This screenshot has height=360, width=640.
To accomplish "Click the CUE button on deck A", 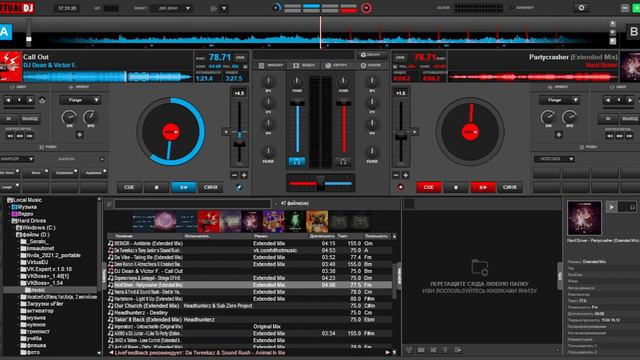I will coord(129,187).
